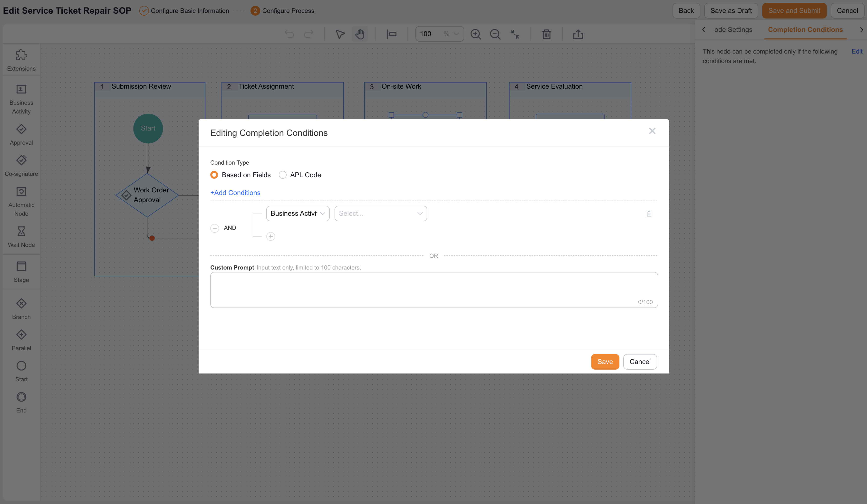Click the +Add Conditions link
The width and height of the screenshot is (867, 504).
235,193
